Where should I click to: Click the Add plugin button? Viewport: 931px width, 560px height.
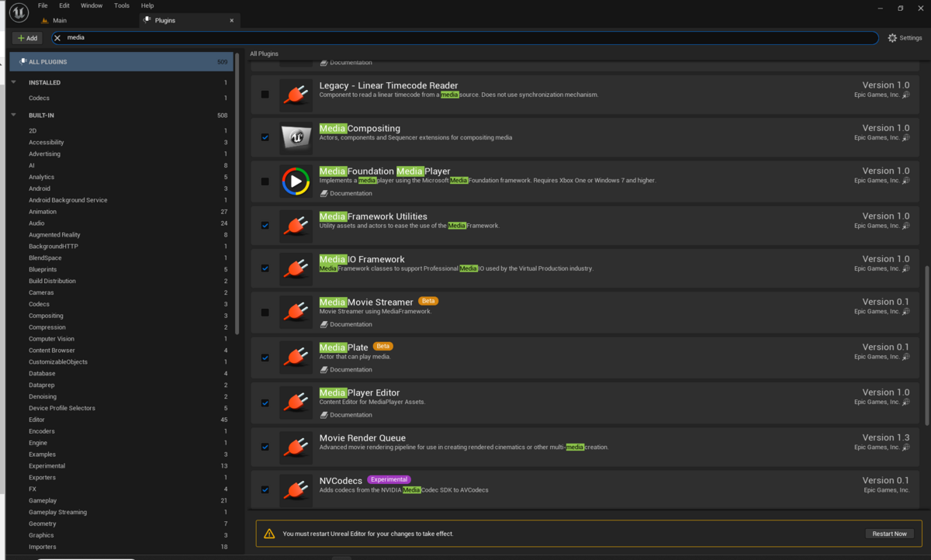click(27, 37)
